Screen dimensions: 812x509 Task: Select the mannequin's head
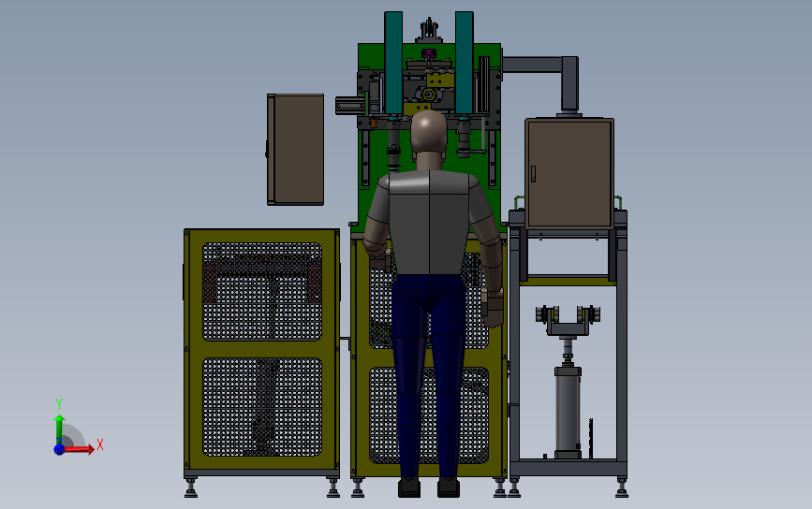point(429,132)
